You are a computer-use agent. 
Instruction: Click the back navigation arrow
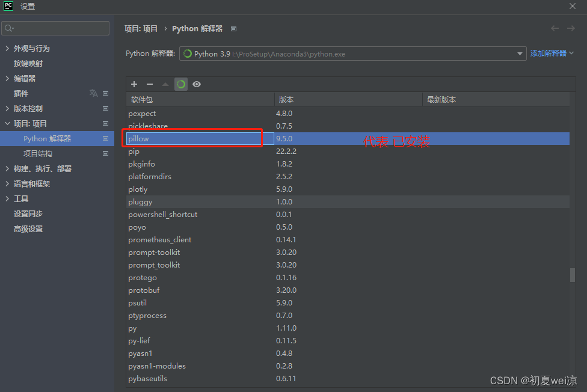pyautogui.click(x=555, y=28)
